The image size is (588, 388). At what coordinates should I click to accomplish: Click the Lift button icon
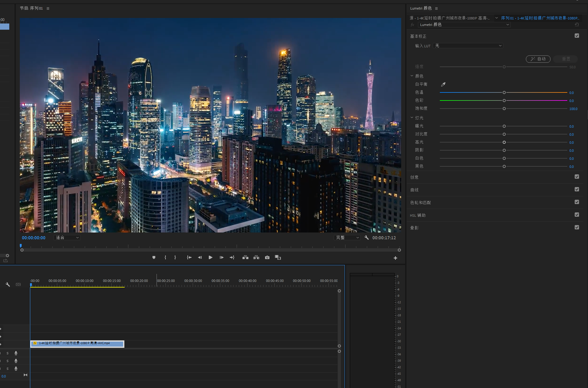tap(245, 258)
